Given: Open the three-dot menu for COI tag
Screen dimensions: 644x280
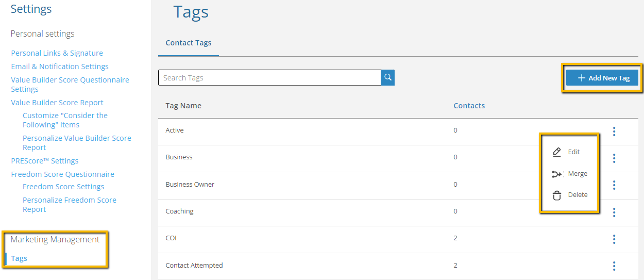Looking at the screenshot, I should tap(614, 239).
